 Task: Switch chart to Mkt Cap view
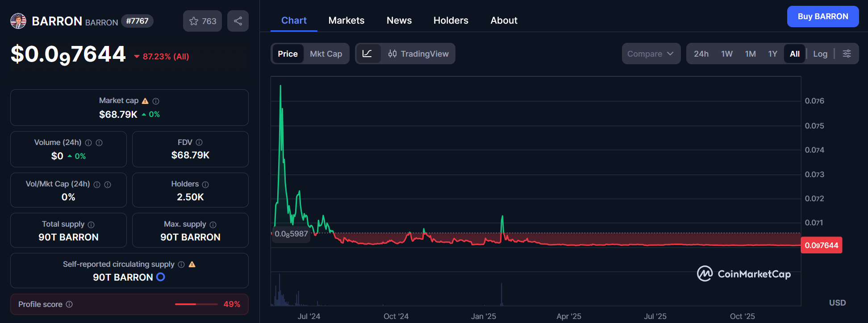326,54
